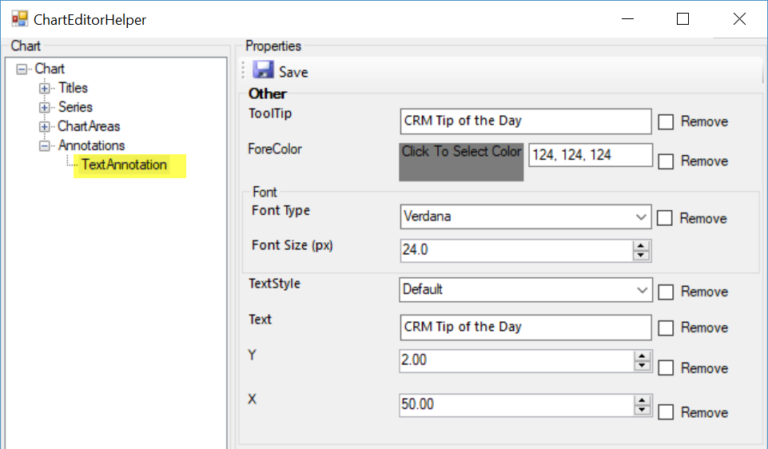This screenshot has height=449, width=768.
Task: Expand the Series tree node
Action: (x=44, y=107)
